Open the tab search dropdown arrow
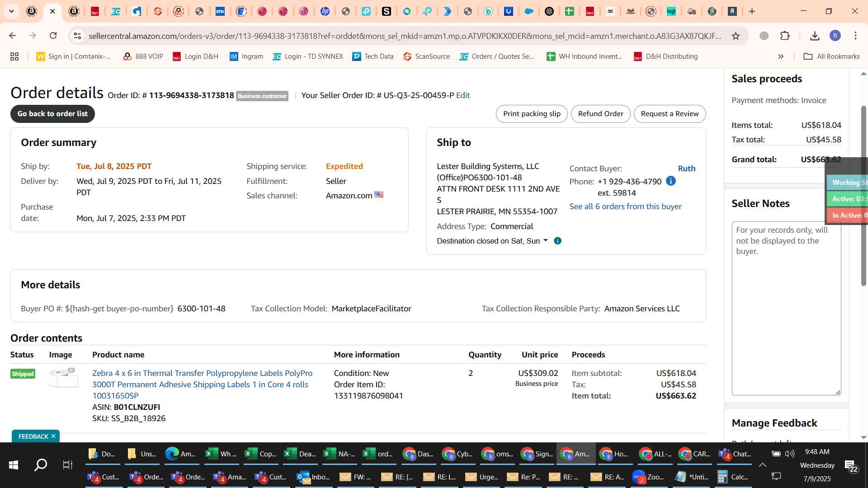The width and height of the screenshot is (868, 488). point(12,11)
